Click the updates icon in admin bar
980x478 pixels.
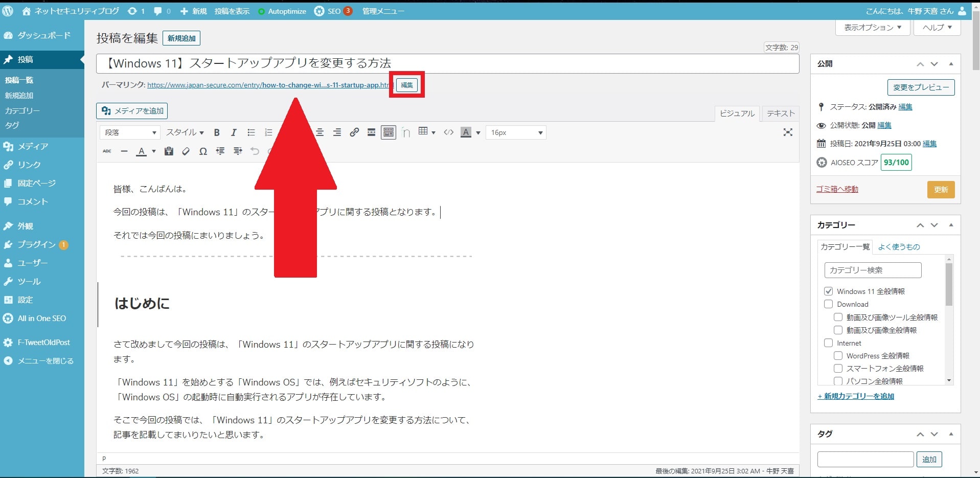[136, 11]
